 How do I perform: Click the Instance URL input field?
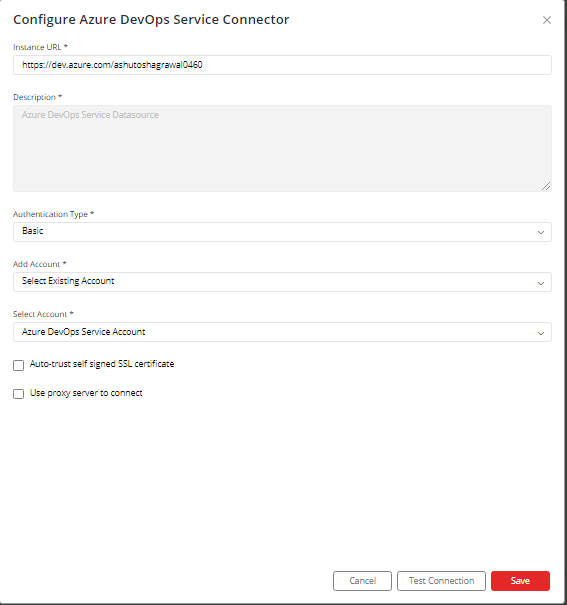pos(282,65)
